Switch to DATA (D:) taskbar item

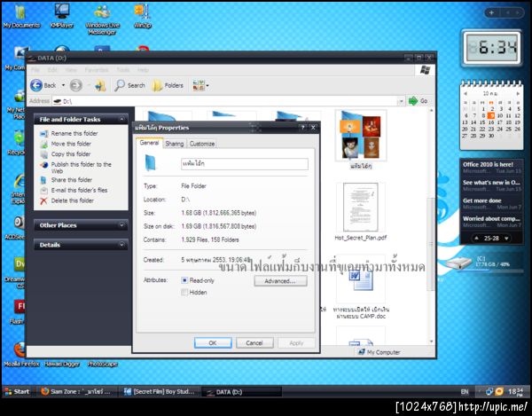tap(241, 391)
